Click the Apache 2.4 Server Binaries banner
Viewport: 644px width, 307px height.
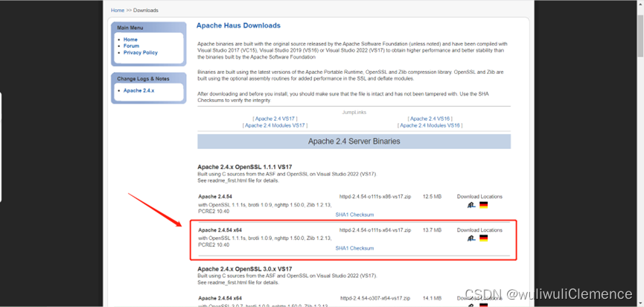354,142
